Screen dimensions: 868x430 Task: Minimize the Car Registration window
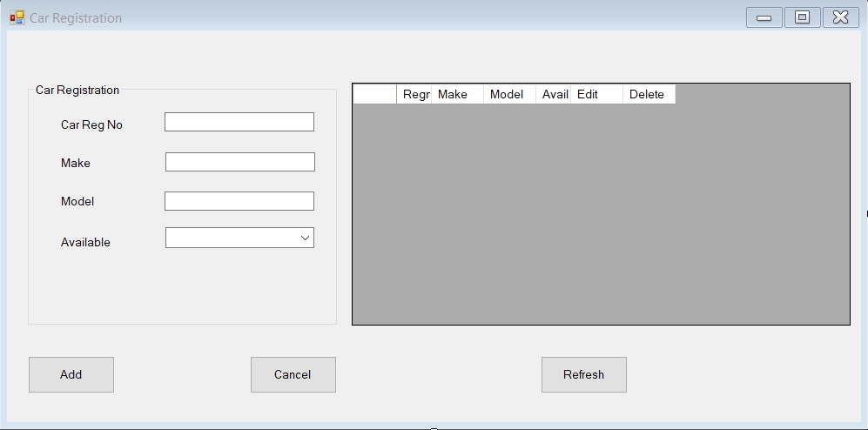764,17
